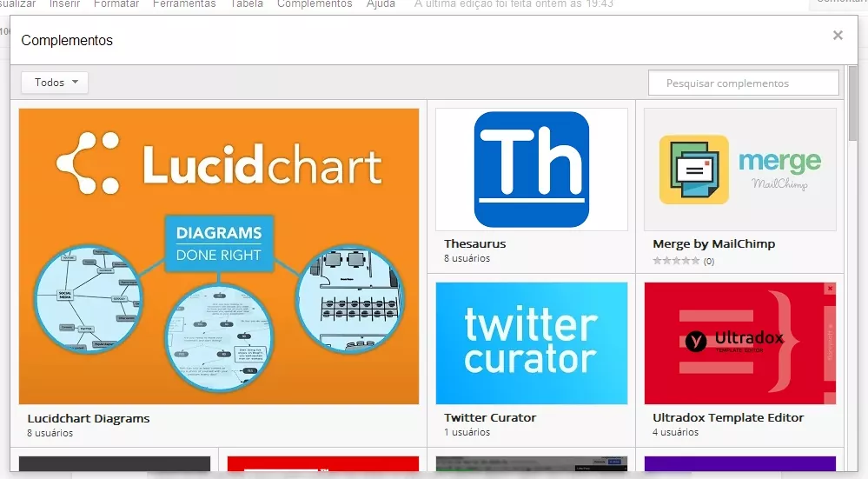Click '8 usuários' under Thesaurus
The image size is (868, 479).
[467, 258]
